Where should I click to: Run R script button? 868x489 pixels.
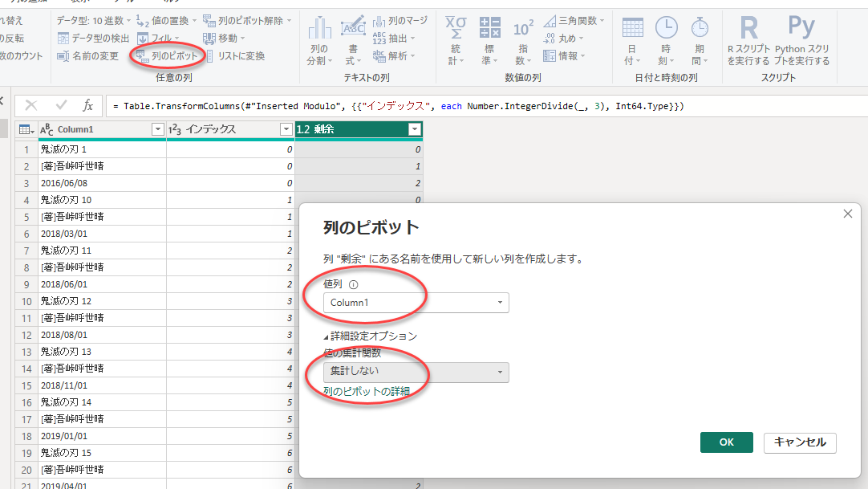coord(748,40)
